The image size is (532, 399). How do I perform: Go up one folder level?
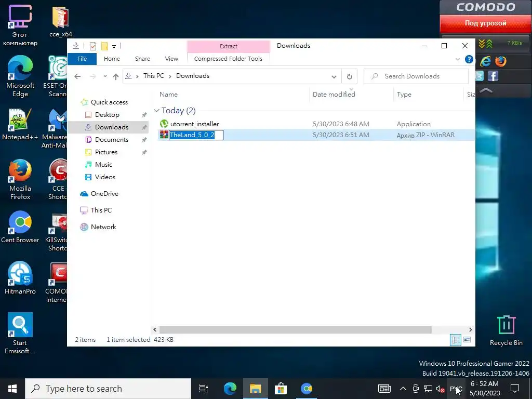(116, 77)
